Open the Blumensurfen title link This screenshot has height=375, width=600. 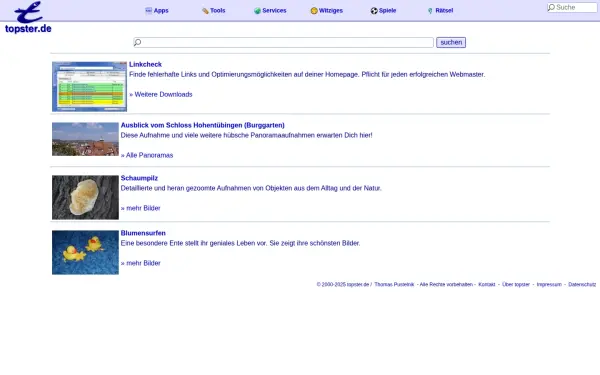[143, 233]
